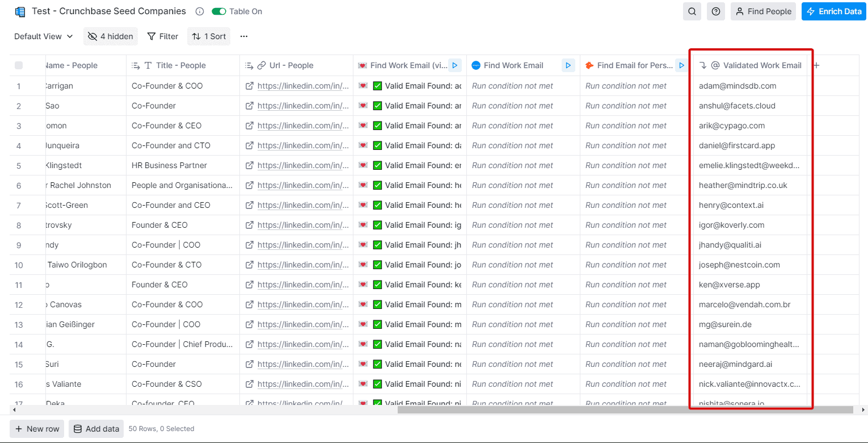This screenshot has width=868, height=443.
Task: Click the help question mark icon
Action: (716, 11)
